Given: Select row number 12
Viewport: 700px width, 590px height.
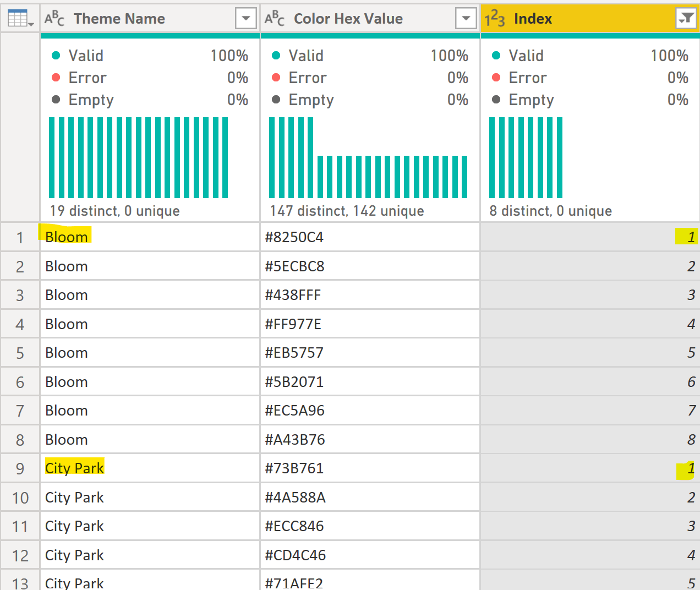Looking at the screenshot, I should point(20,555).
